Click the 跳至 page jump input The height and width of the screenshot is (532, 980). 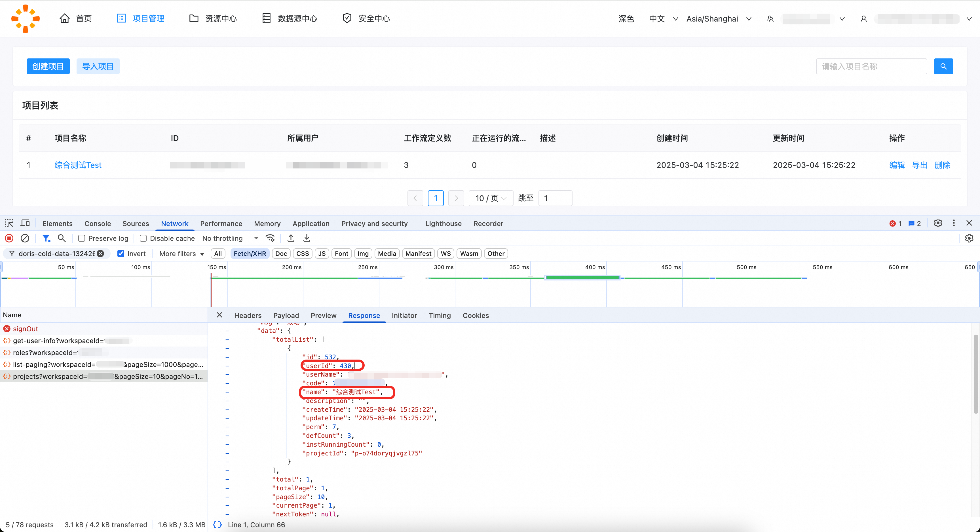pos(555,198)
